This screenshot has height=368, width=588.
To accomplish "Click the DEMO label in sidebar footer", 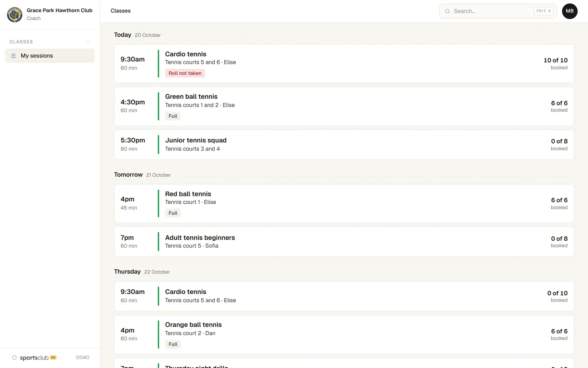I will point(83,357).
